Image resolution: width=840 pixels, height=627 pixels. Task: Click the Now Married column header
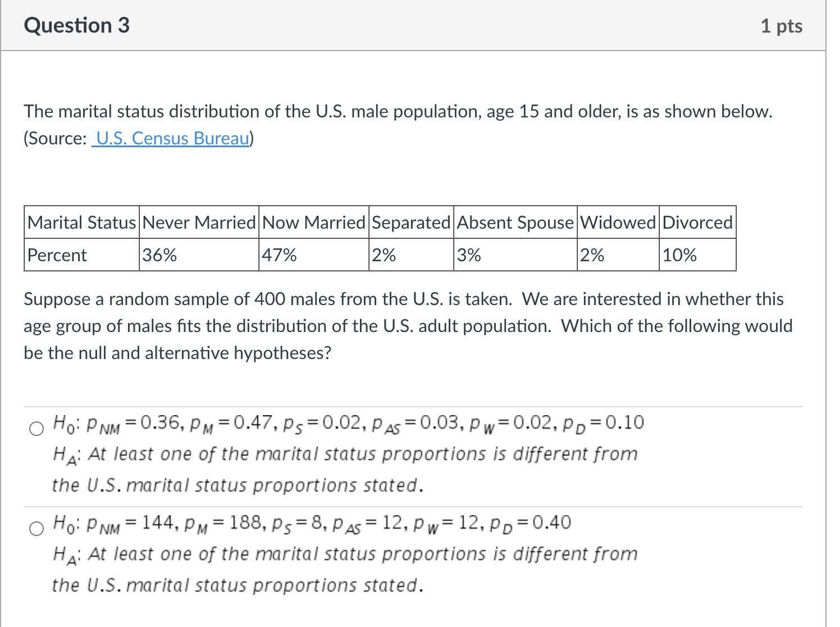pyautogui.click(x=313, y=222)
